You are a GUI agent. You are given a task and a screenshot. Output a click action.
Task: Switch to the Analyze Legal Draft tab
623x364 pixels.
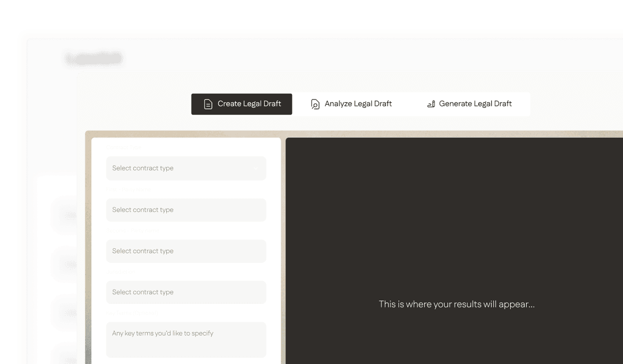[x=351, y=104]
